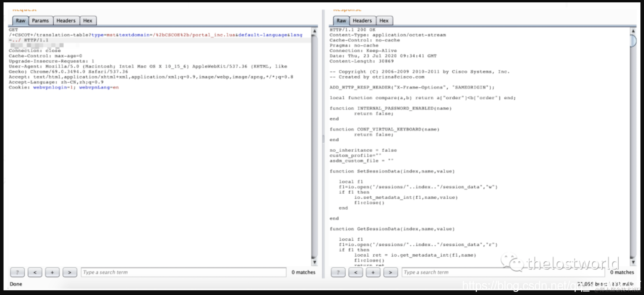This screenshot has height=295, width=644.
Task: Click the Cookie header line in request
Action: click(x=64, y=87)
